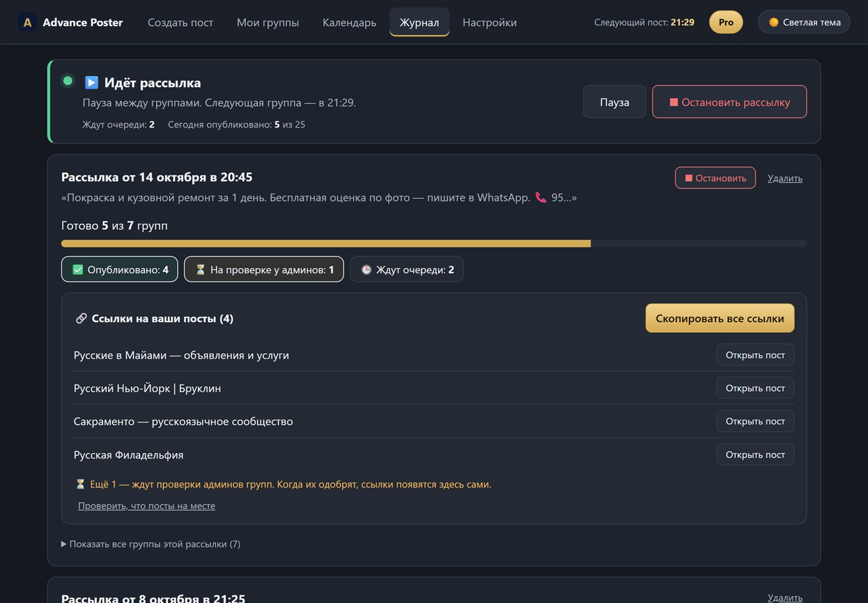This screenshot has width=868, height=603.
Task: Click the Пауза button
Action: (614, 102)
